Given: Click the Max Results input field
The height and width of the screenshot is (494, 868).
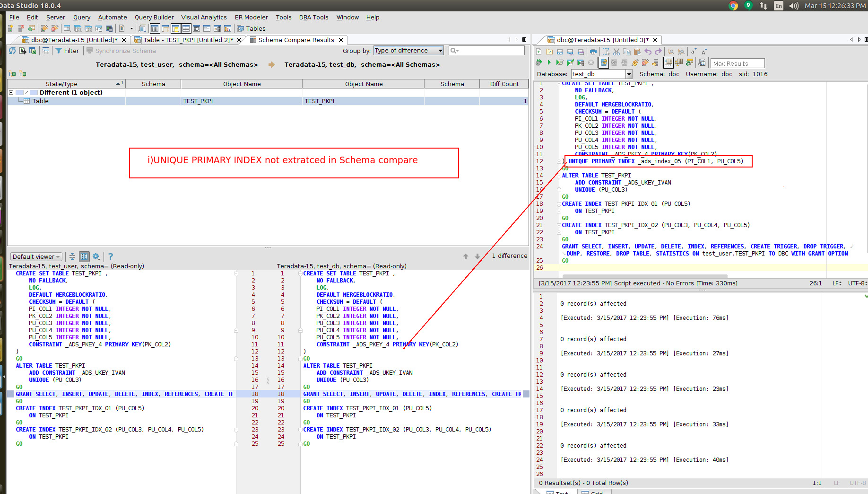Looking at the screenshot, I should coord(738,63).
